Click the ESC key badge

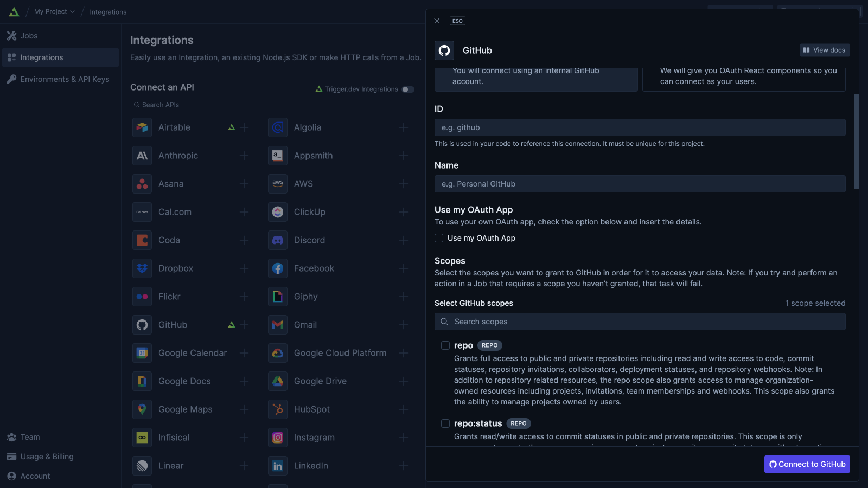(457, 21)
